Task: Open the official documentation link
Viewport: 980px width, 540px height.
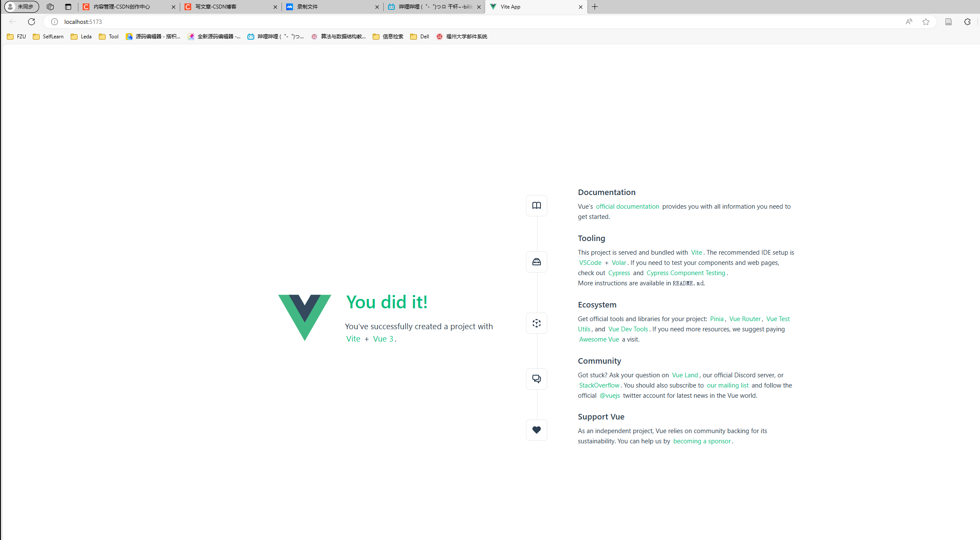Action: coord(627,207)
